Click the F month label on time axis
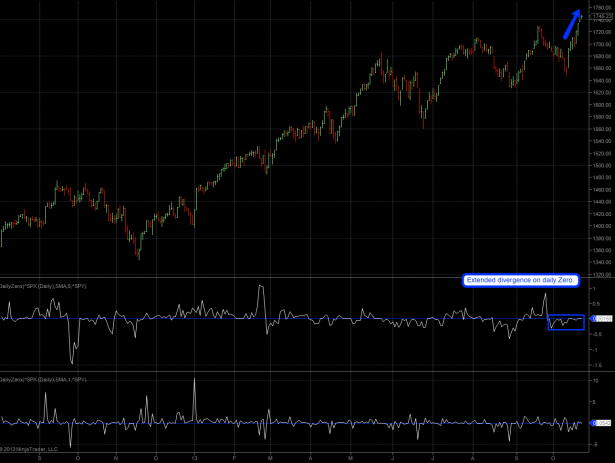615x463 pixels. tap(235, 458)
